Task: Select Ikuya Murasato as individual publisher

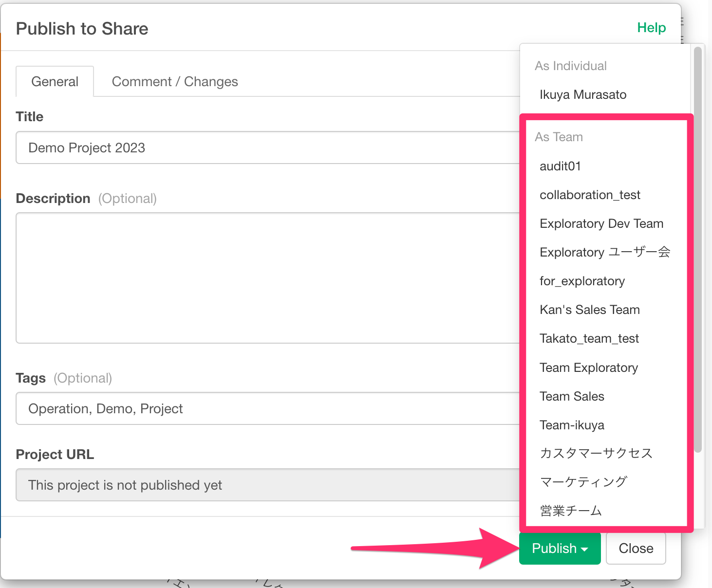Action: tap(583, 95)
